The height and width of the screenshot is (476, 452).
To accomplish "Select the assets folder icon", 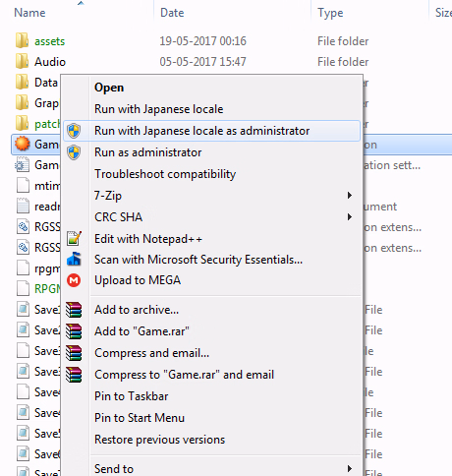I will (x=22, y=40).
